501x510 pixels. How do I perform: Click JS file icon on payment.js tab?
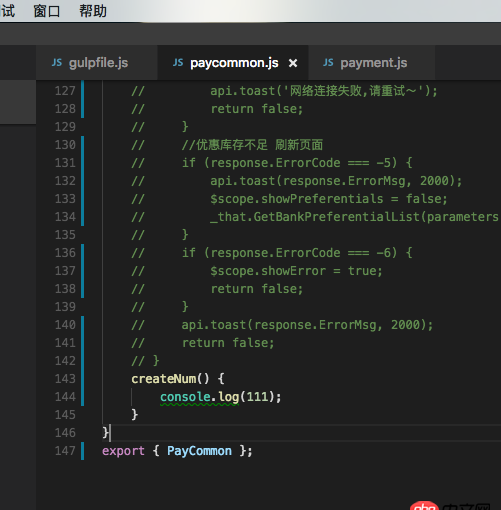[328, 62]
